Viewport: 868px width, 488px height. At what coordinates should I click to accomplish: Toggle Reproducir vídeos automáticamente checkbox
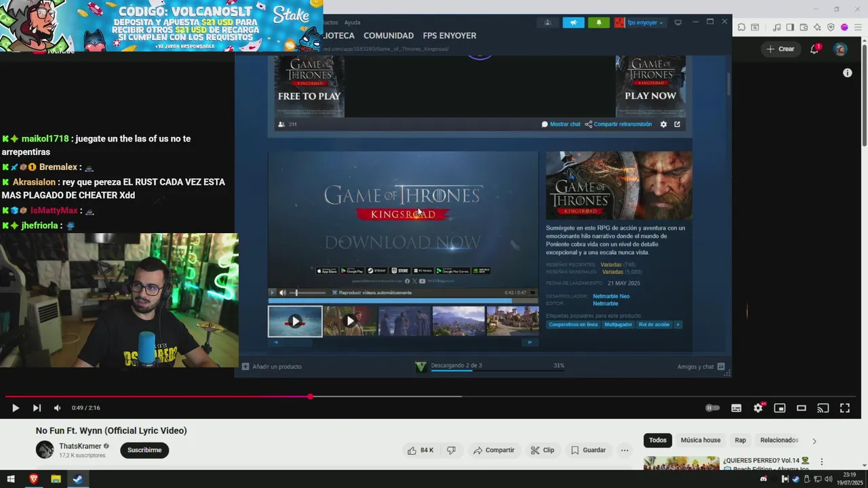[x=334, y=293]
